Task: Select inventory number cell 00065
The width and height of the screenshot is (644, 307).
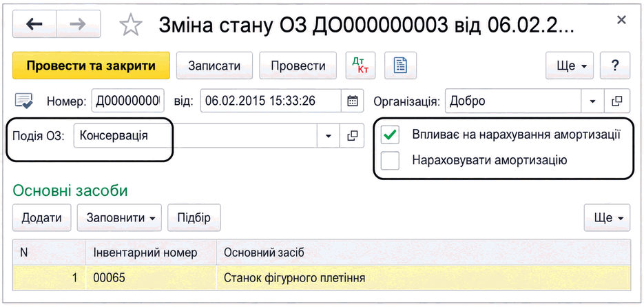Action: pyautogui.click(x=151, y=278)
